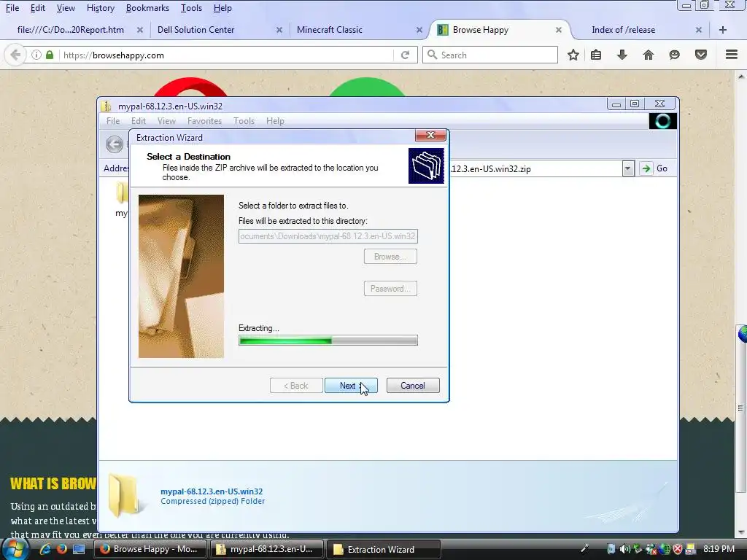The image size is (747, 560).
Task: Open File menu in Firefox
Action: click(x=12, y=8)
